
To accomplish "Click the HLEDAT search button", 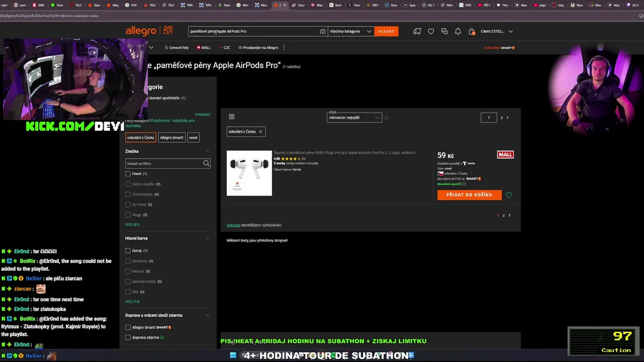I will [386, 31].
